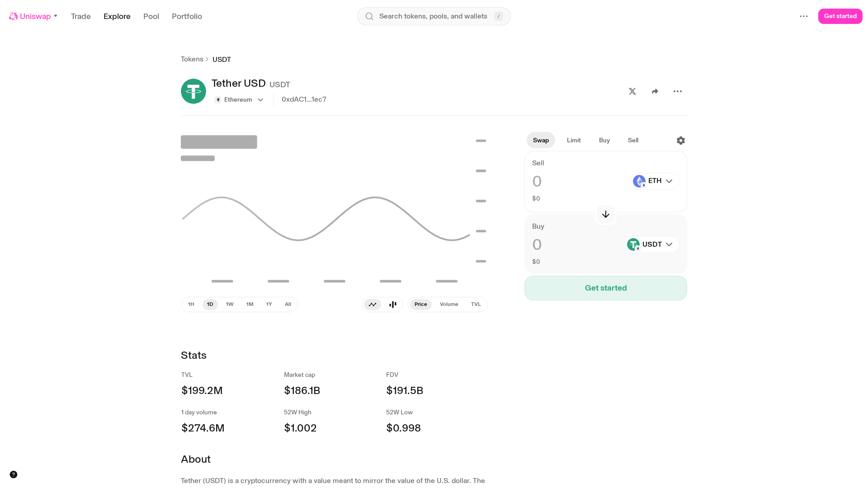
Task: Select the 1D time range
Action: tap(210, 305)
